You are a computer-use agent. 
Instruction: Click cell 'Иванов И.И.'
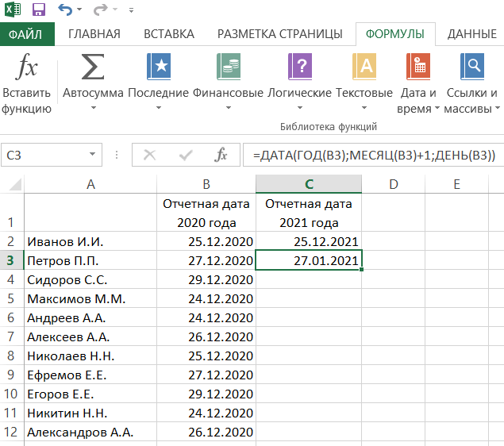pyautogui.click(x=90, y=241)
